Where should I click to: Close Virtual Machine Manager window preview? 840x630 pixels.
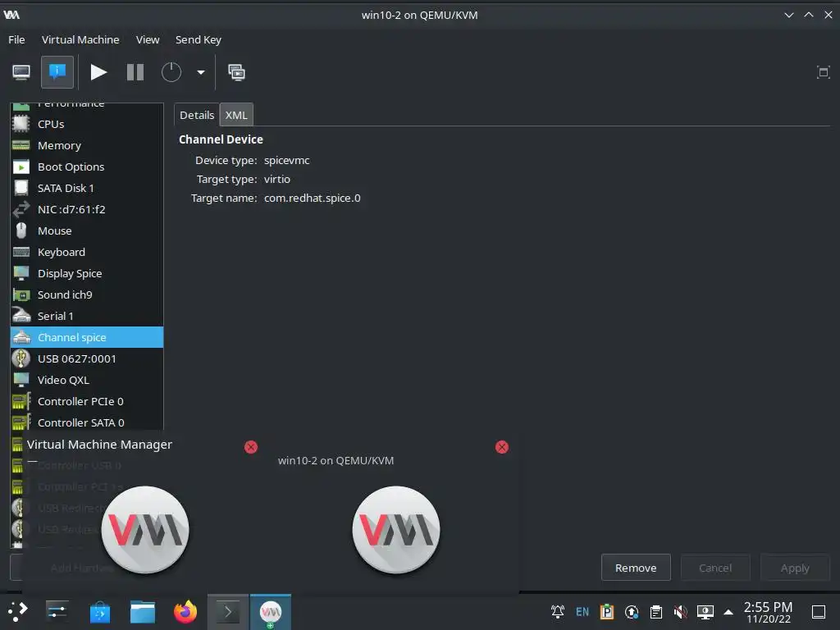251,447
